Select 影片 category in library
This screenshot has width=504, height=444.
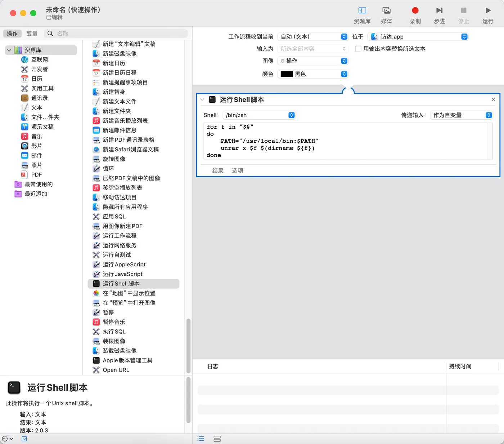pyautogui.click(x=37, y=146)
